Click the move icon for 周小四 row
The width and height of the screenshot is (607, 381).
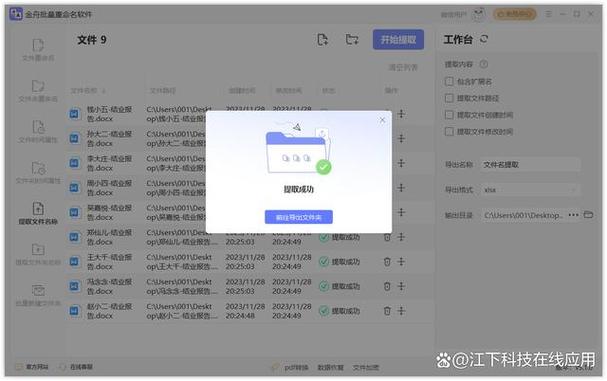(401, 188)
